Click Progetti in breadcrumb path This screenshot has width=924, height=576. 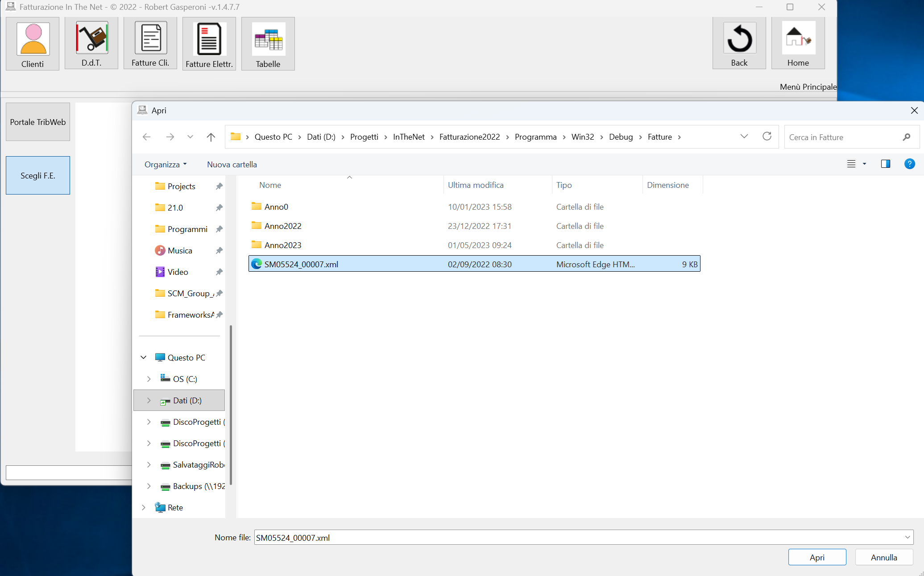(x=364, y=137)
